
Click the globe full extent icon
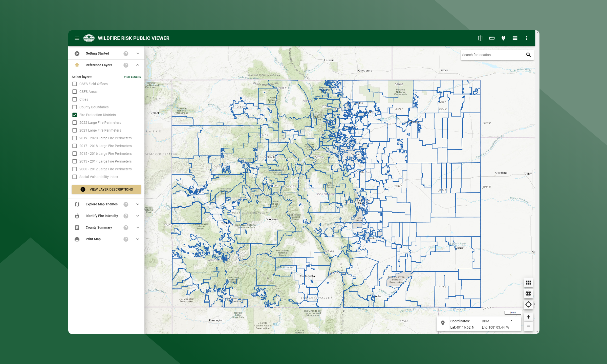[528, 293]
